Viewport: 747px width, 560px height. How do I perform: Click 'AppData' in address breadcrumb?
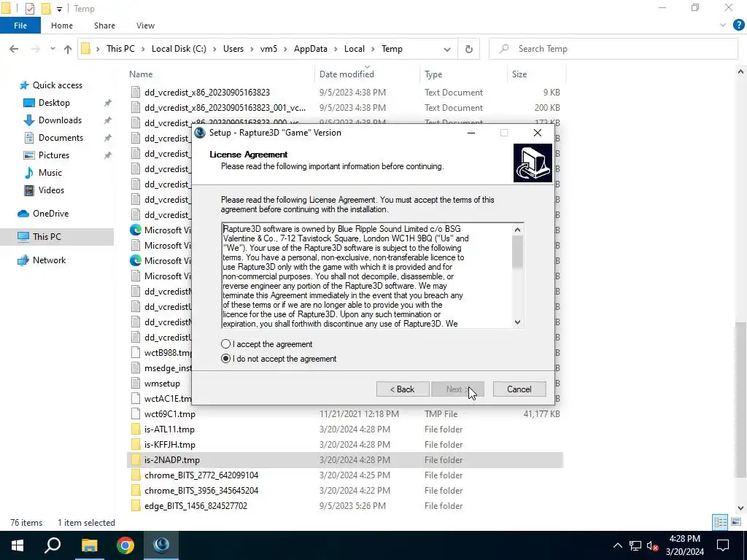coord(311,49)
